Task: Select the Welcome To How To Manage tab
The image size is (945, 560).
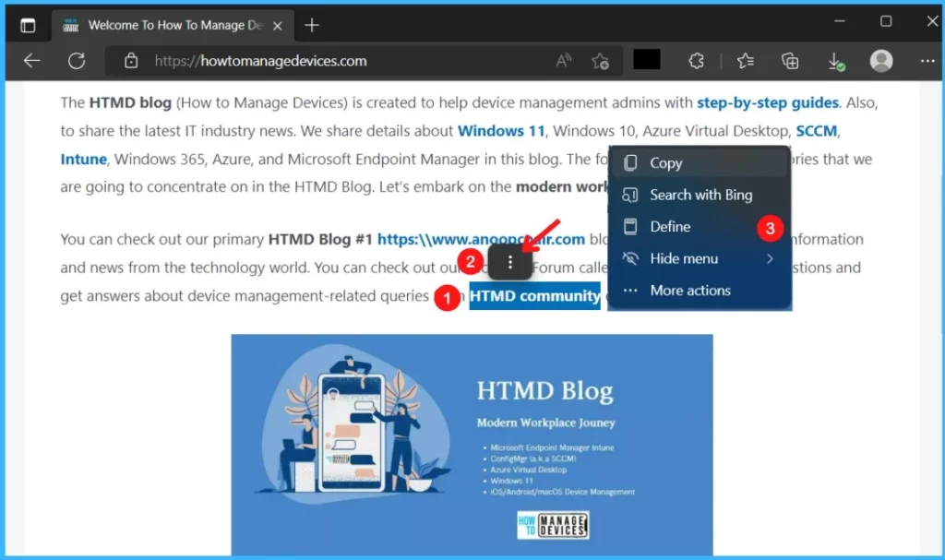Action: (173, 25)
